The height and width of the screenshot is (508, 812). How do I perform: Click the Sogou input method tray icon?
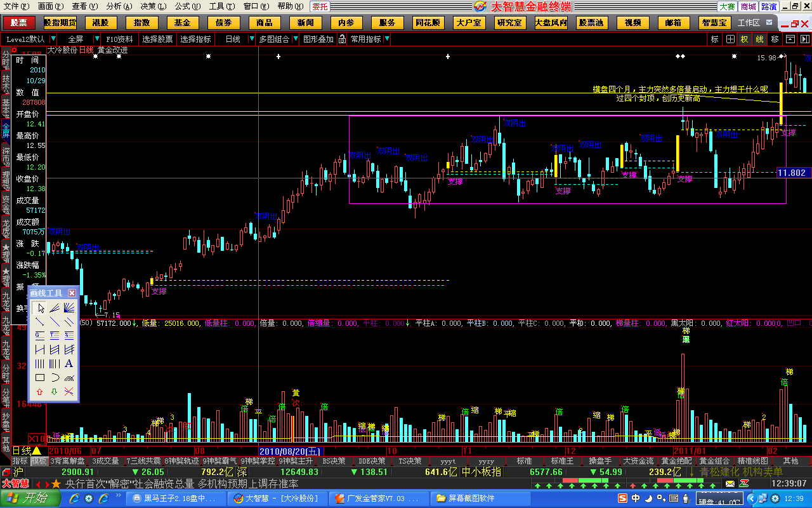[623, 498]
